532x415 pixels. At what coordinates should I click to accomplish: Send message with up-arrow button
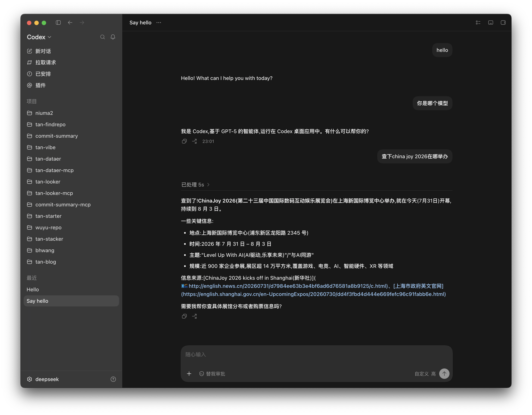tap(444, 373)
